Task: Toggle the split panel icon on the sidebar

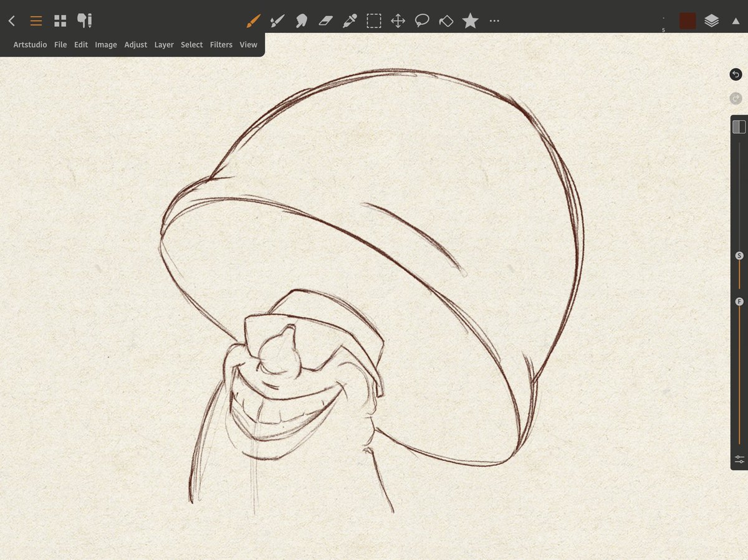Action: tap(739, 126)
